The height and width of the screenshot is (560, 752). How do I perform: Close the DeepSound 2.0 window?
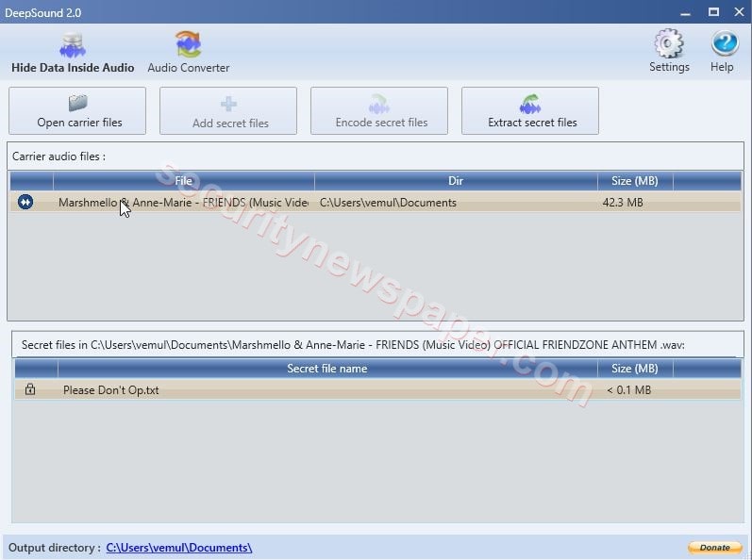(739, 12)
